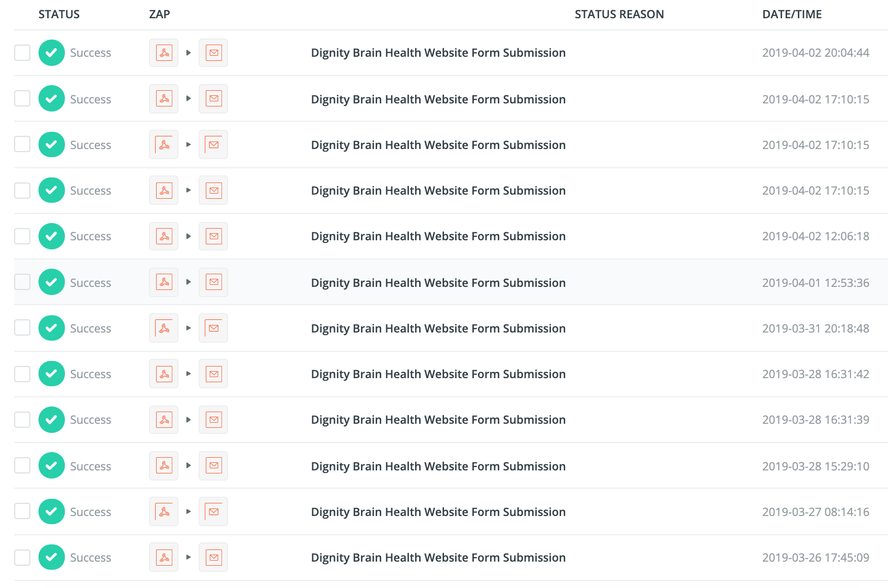Click success checkmark in 2019-04-01 12:53:36 row
Viewport: 888px width, 588px height.
click(x=52, y=282)
